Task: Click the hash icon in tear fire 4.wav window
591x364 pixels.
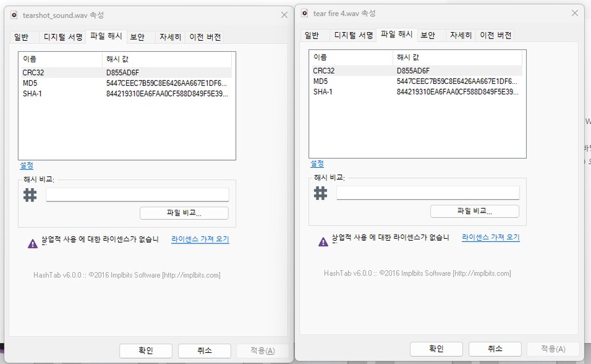Action: point(320,193)
